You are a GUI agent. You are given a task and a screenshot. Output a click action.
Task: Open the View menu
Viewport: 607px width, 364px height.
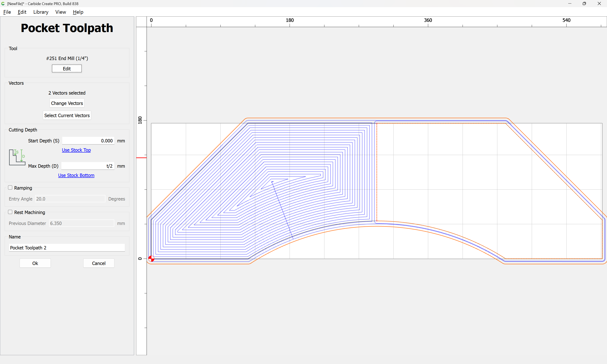point(60,12)
